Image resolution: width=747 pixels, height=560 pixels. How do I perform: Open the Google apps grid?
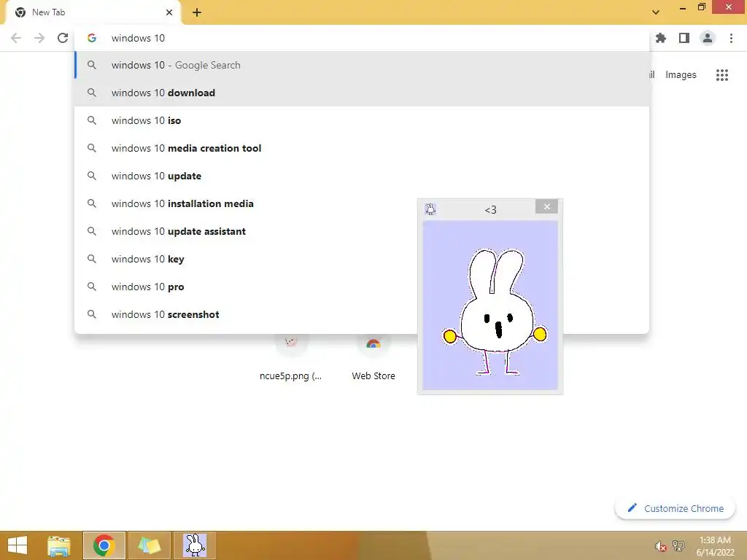(x=722, y=75)
